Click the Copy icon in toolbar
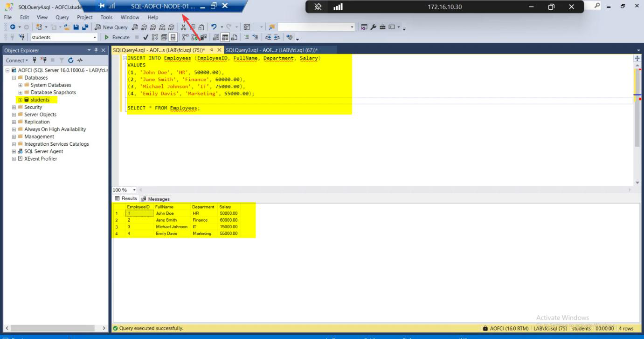644x339 pixels. pyautogui.click(x=193, y=27)
